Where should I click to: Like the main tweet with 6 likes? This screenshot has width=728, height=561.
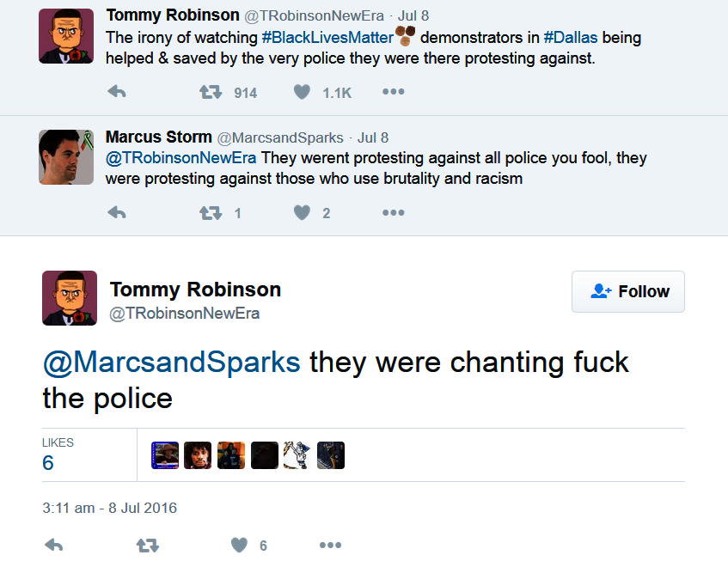point(240,545)
